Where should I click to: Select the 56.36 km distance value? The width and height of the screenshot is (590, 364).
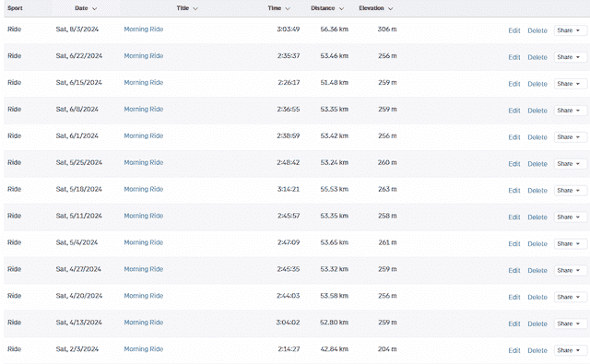334,29
